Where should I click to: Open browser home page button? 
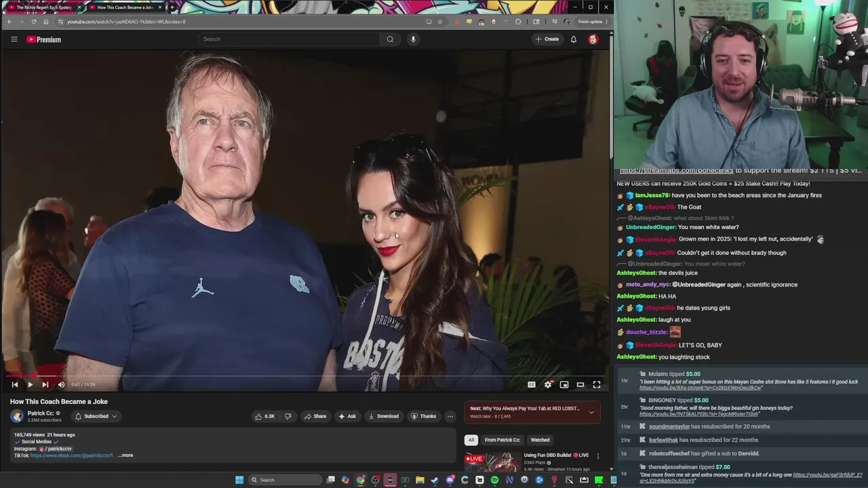(x=46, y=22)
